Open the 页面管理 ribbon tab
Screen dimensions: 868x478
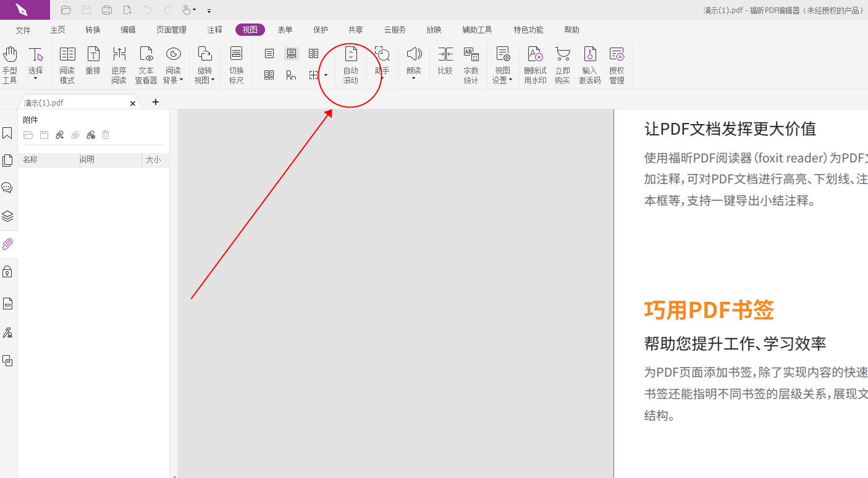(x=171, y=29)
